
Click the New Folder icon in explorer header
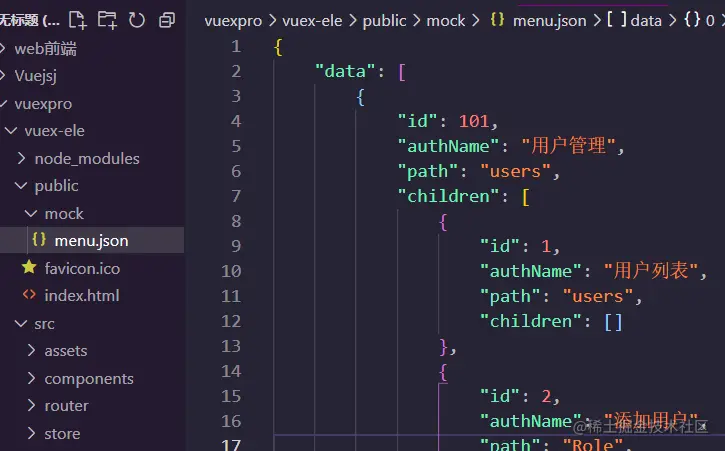107,20
